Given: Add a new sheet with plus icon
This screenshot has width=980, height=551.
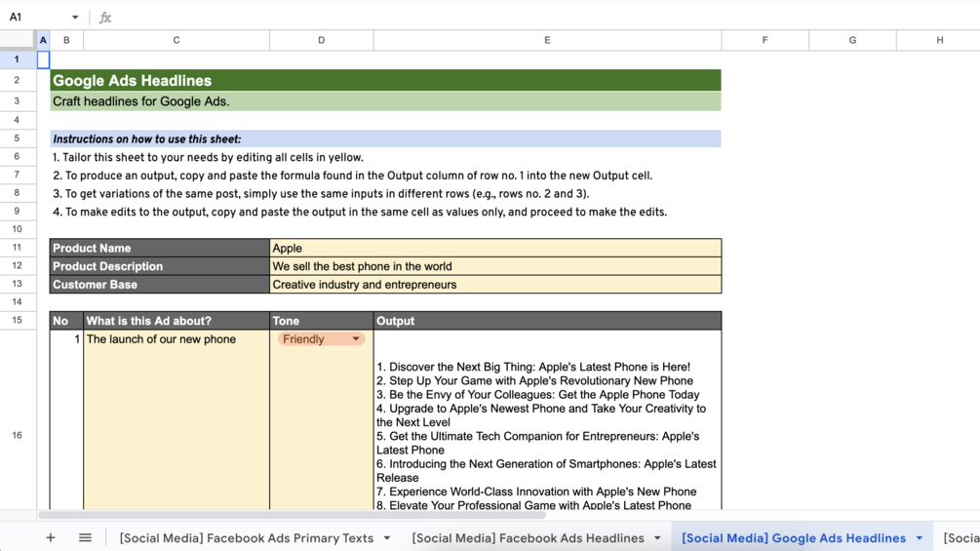Looking at the screenshot, I should coord(51,538).
